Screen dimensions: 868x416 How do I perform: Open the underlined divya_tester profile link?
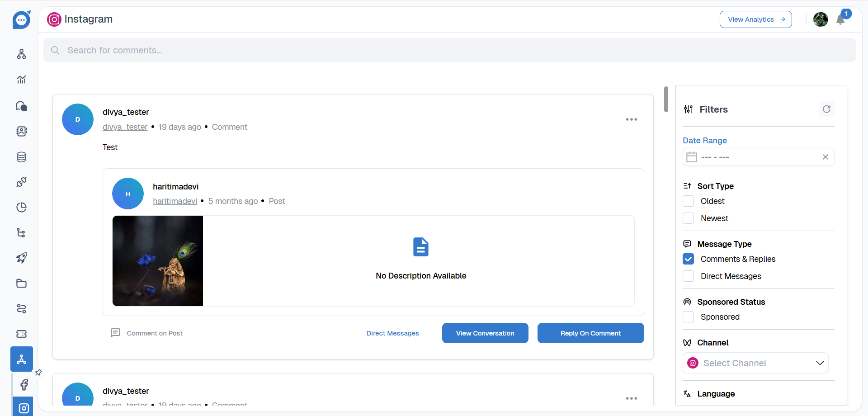(x=125, y=127)
